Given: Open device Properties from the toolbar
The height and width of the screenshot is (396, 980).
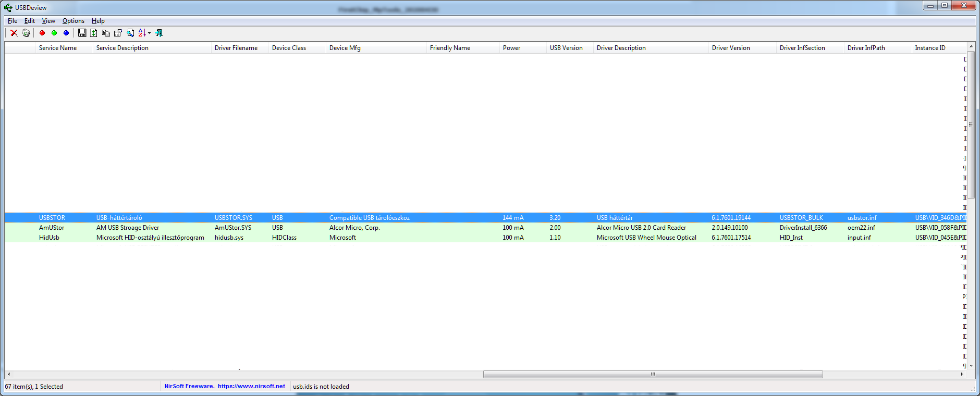Looking at the screenshot, I should 118,33.
